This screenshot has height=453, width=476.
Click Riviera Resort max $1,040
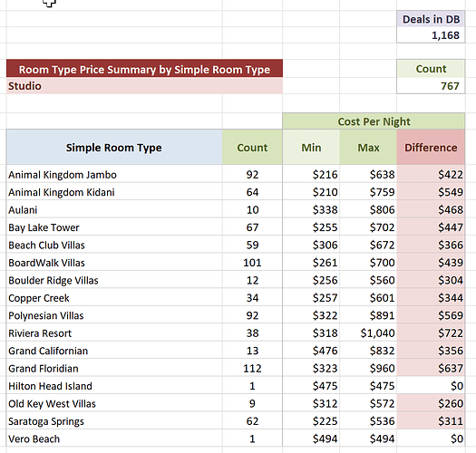coord(368,333)
